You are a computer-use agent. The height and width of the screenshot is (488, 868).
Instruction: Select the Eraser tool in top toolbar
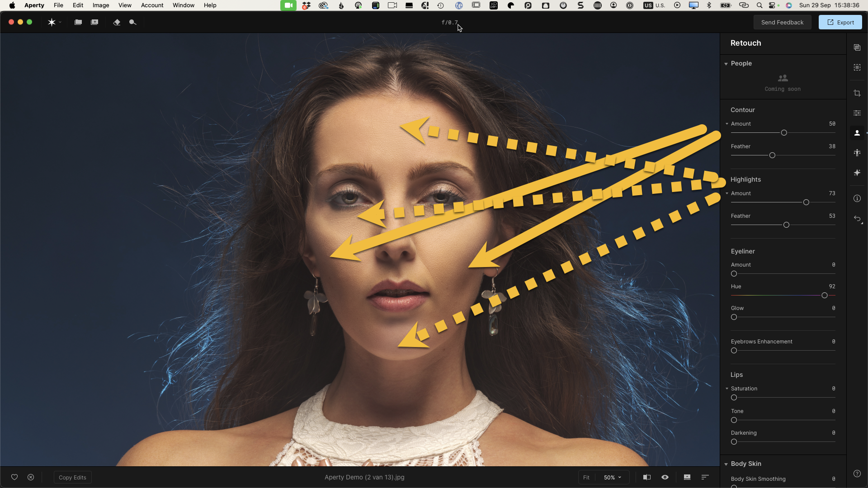(117, 22)
